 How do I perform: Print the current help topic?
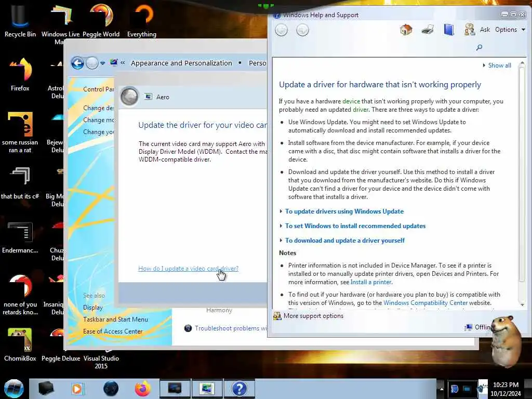428,30
